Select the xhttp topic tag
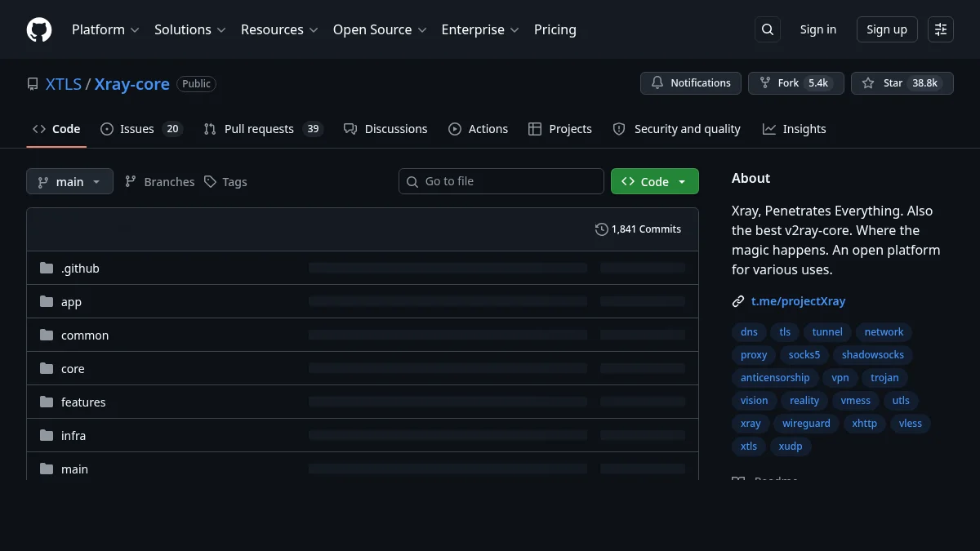 pos(865,424)
